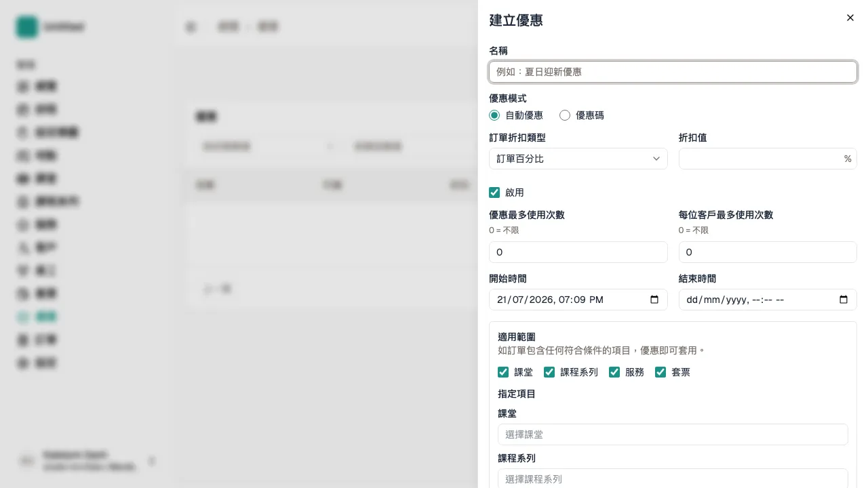The height and width of the screenshot is (488, 868).
Task: Toggle the 啟用 checkbox
Action: tap(494, 192)
